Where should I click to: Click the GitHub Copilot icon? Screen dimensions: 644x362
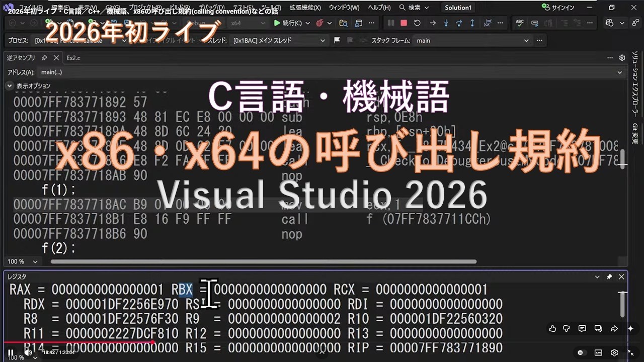(610, 23)
